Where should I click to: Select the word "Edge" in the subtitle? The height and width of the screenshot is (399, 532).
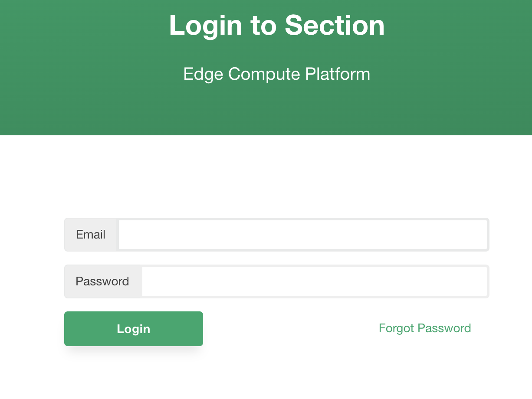point(204,74)
